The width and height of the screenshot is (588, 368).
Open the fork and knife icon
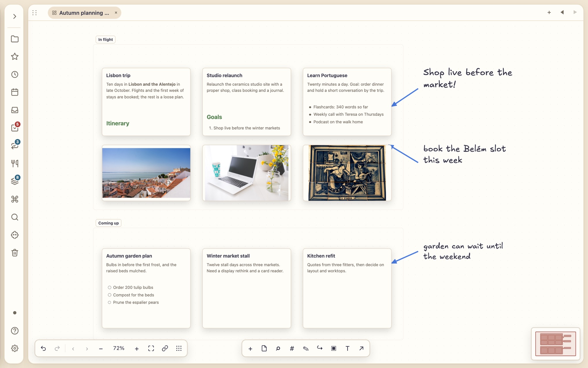click(x=15, y=164)
